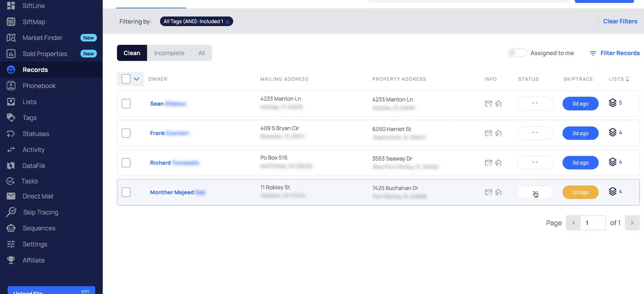Click the Statuses sidebar icon
The height and width of the screenshot is (294, 644).
tap(11, 134)
